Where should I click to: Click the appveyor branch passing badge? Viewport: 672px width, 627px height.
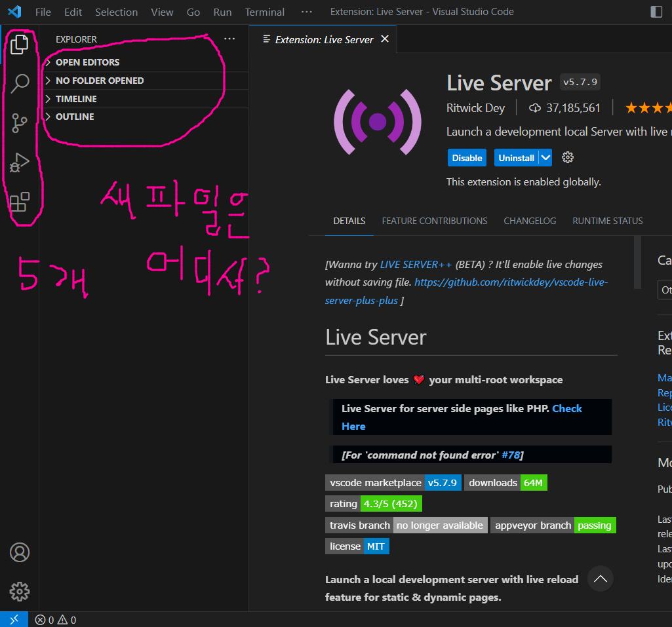tap(553, 525)
